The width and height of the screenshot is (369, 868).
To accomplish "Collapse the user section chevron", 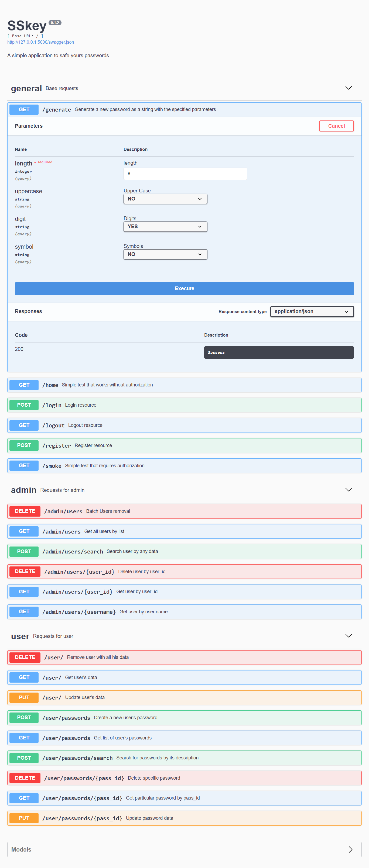I will pos(348,636).
